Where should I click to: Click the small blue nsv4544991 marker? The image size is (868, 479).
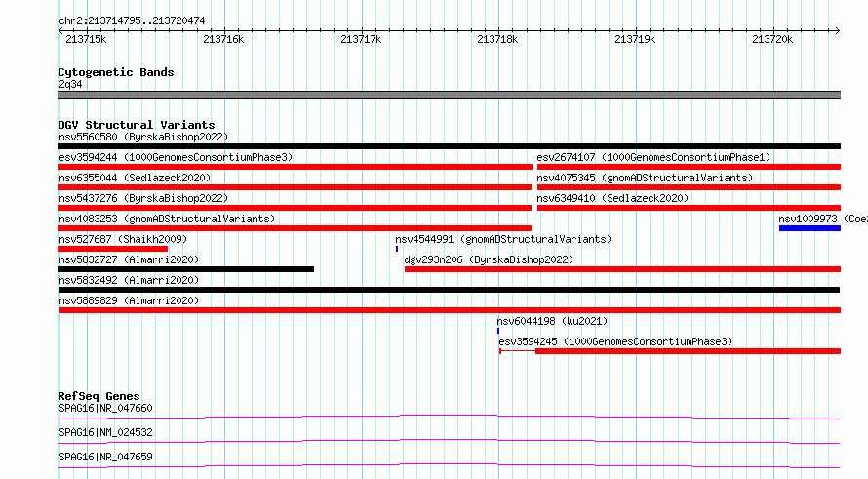[x=397, y=249]
